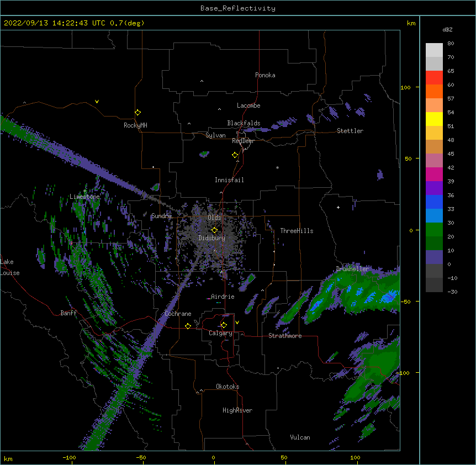Click the Sylvan label

(x=215, y=135)
